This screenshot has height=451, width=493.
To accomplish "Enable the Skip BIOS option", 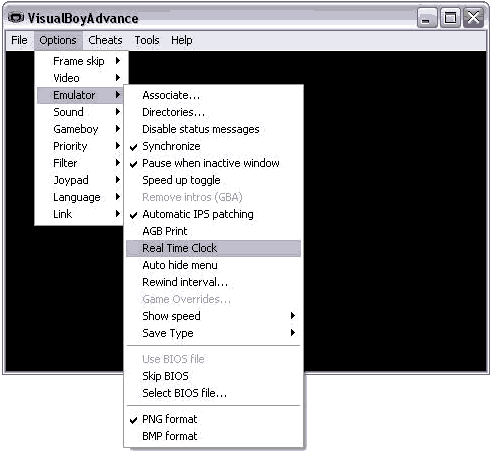I will click(213, 376).
